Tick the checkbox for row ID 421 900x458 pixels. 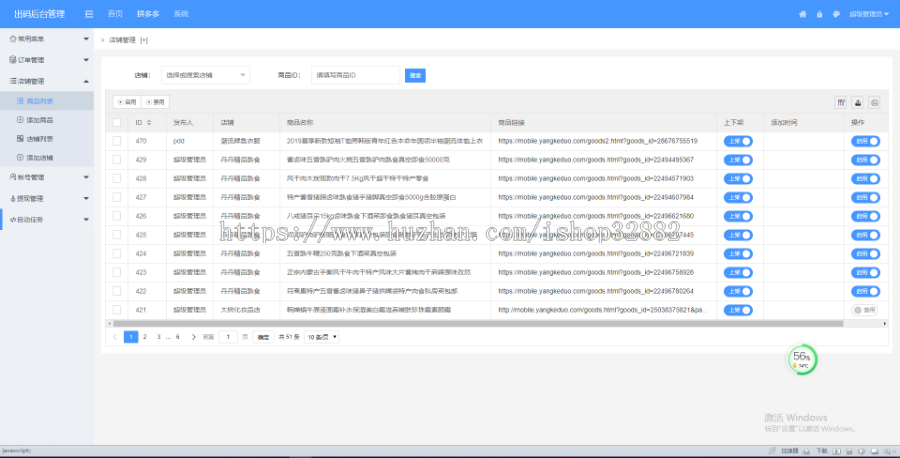(x=117, y=310)
